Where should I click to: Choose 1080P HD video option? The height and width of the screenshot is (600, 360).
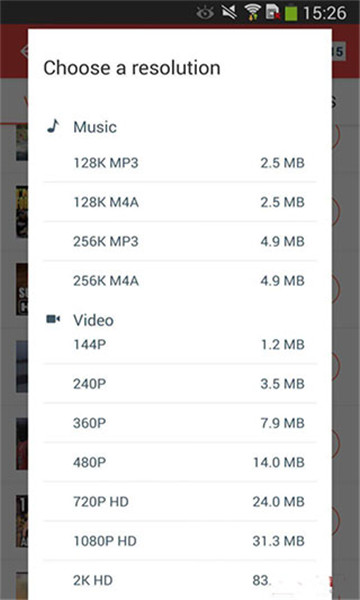click(180, 541)
